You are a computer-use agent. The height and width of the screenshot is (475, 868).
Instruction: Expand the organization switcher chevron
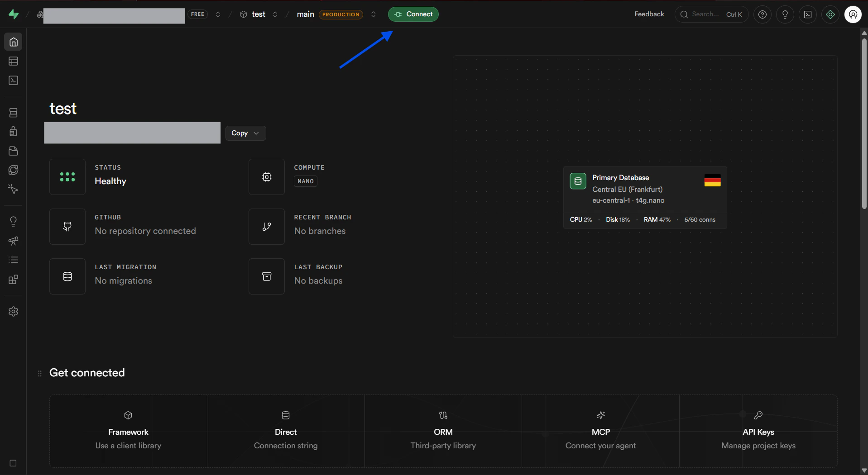coord(218,14)
